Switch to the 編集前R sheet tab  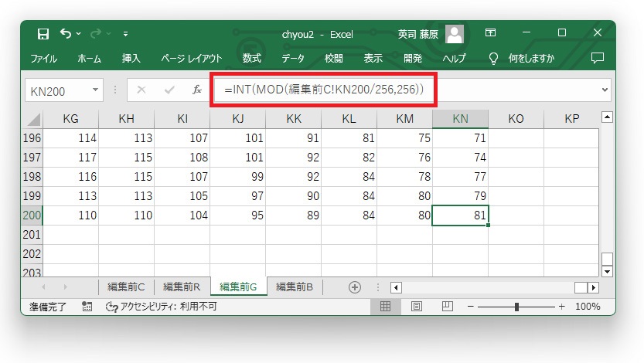[x=182, y=287]
